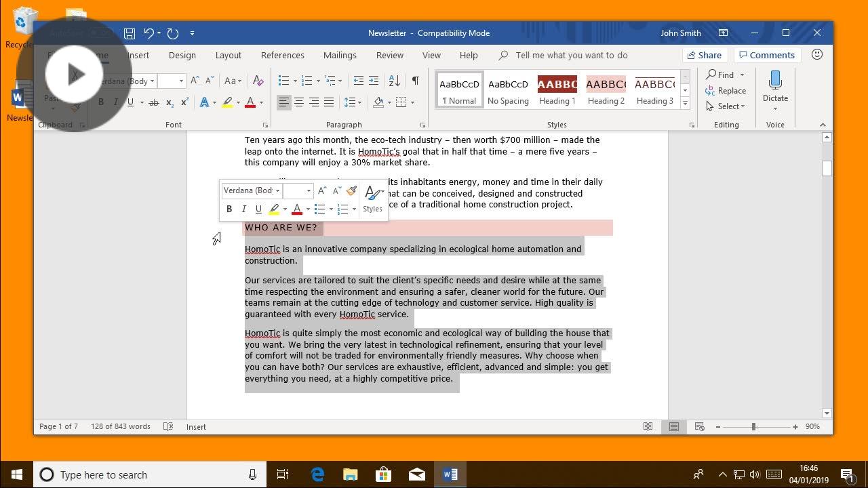Click the Borders icon

(401, 102)
